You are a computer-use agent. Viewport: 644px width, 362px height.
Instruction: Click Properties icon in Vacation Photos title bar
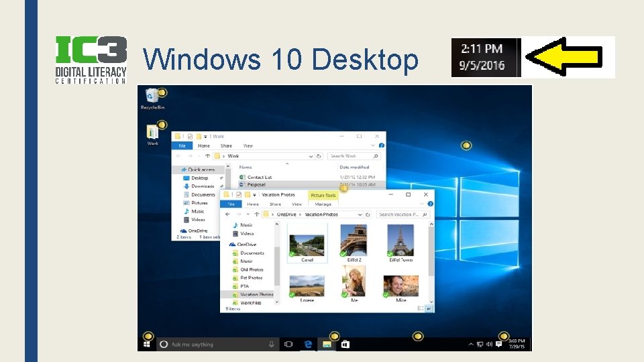[x=239, y=194]
